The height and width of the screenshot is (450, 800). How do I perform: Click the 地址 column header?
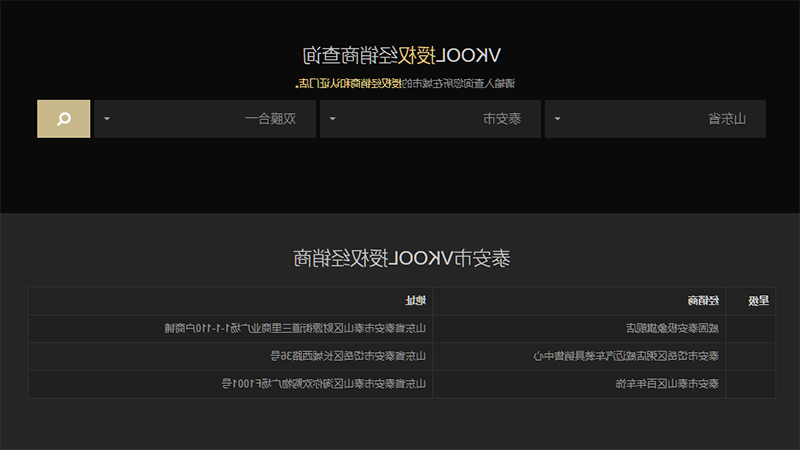point(415,301)
